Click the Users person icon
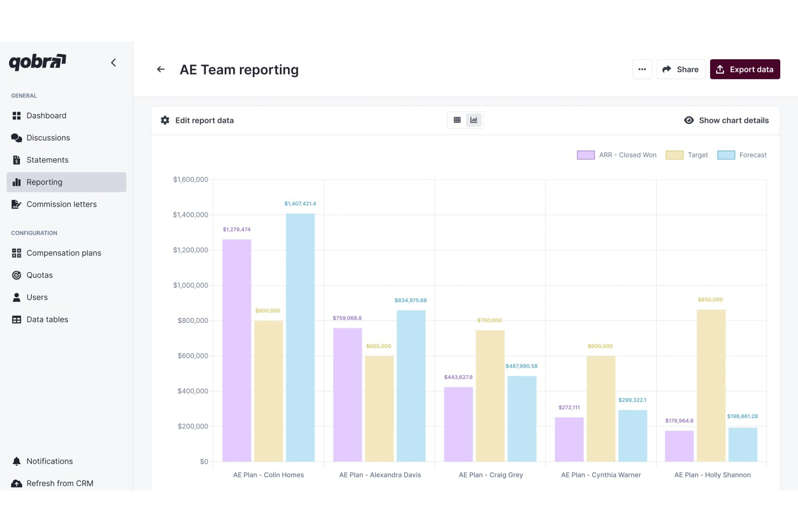 pyautogui.click(x=17, y=298)
